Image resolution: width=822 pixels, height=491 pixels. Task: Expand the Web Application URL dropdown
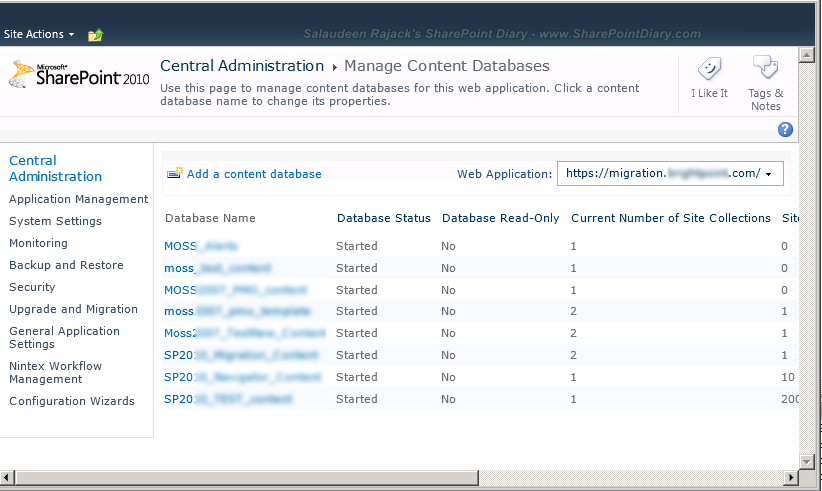click(x=670, y=173)
